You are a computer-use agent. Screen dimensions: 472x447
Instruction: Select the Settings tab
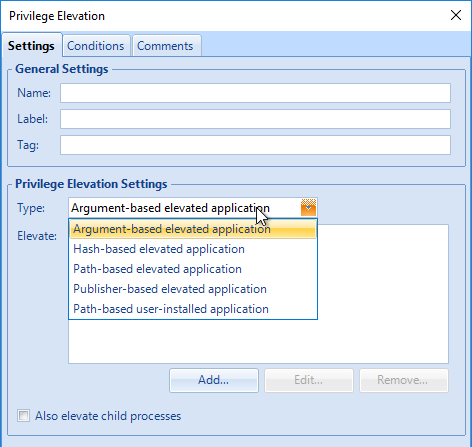click(32, 46)
